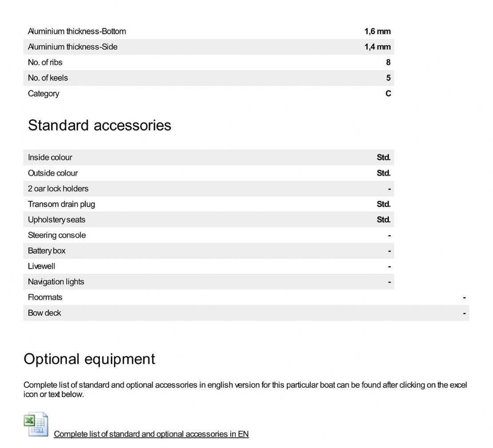Viewport: 493px width, 448px height.
Task: Click the Optional equipment heading
Action: pyautogui.click(x=89, y=359)
